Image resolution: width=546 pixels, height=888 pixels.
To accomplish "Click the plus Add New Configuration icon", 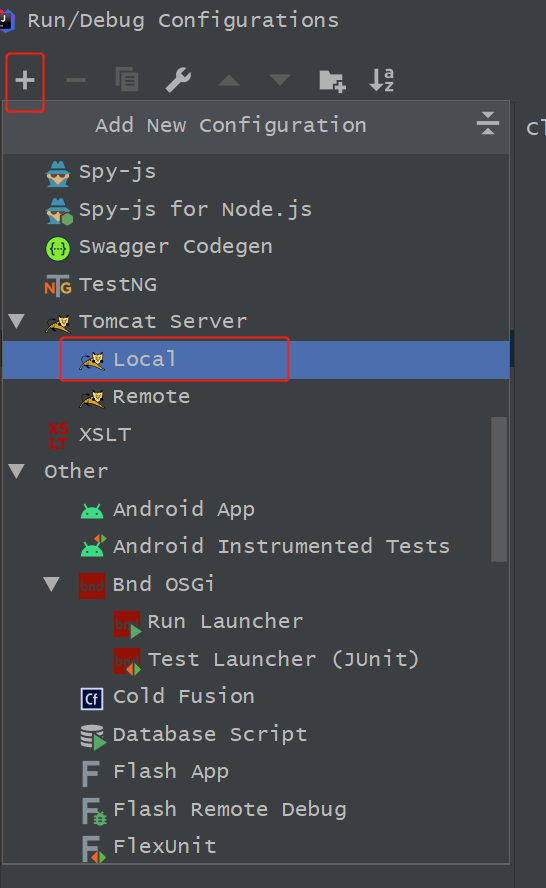I will point(25,80).
